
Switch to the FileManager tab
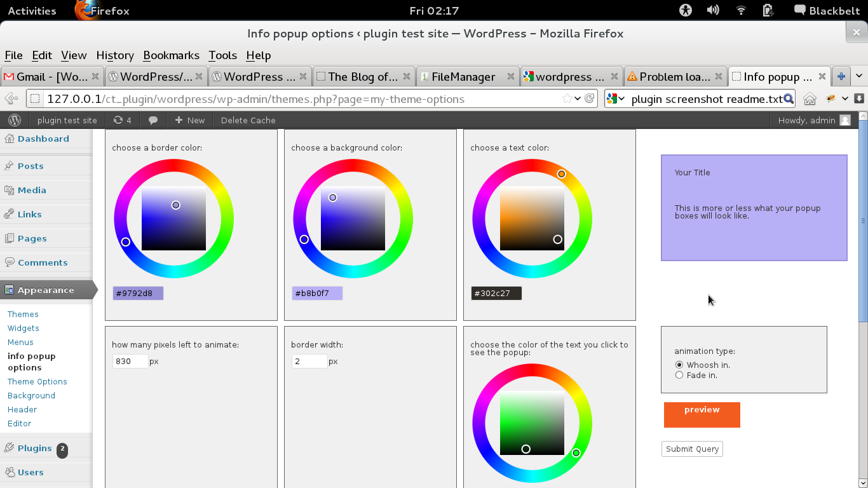click(x=463, y=76)
